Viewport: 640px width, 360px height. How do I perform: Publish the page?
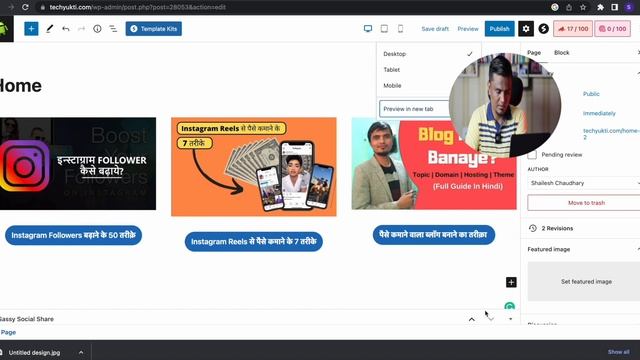500,29
